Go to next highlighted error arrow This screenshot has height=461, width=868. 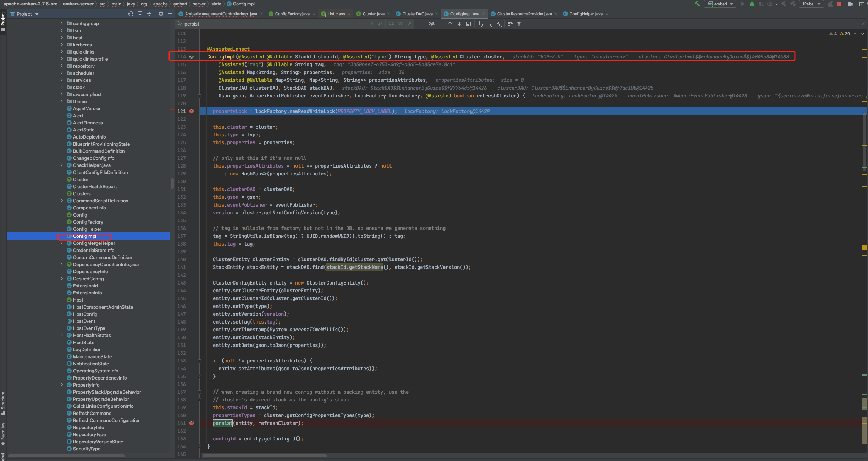[x=863, y=34]
